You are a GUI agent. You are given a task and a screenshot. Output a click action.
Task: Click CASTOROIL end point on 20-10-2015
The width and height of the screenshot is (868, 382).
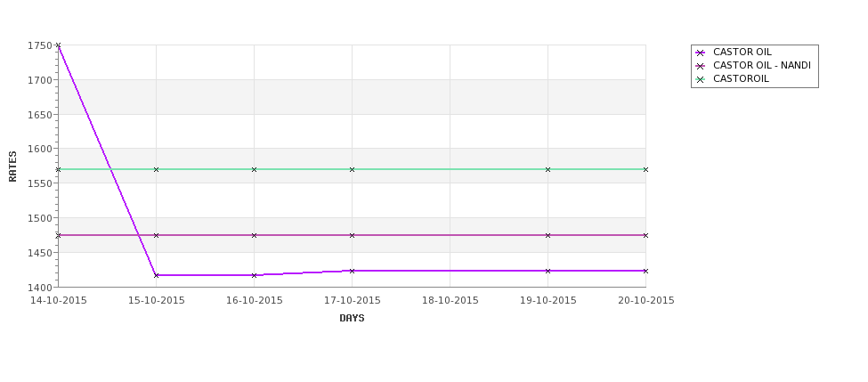click(x=645, y=169)
